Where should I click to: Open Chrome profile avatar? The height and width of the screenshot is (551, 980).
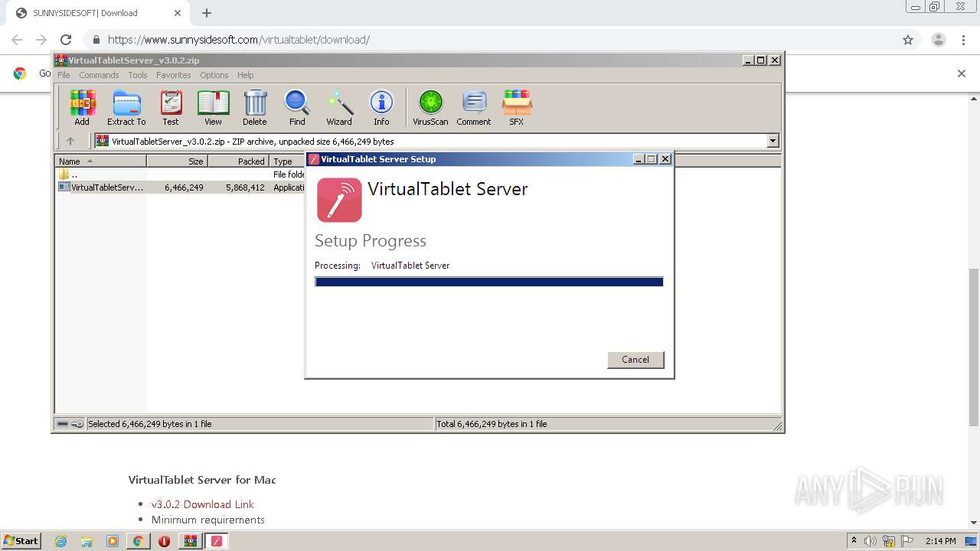coord(939,40)
